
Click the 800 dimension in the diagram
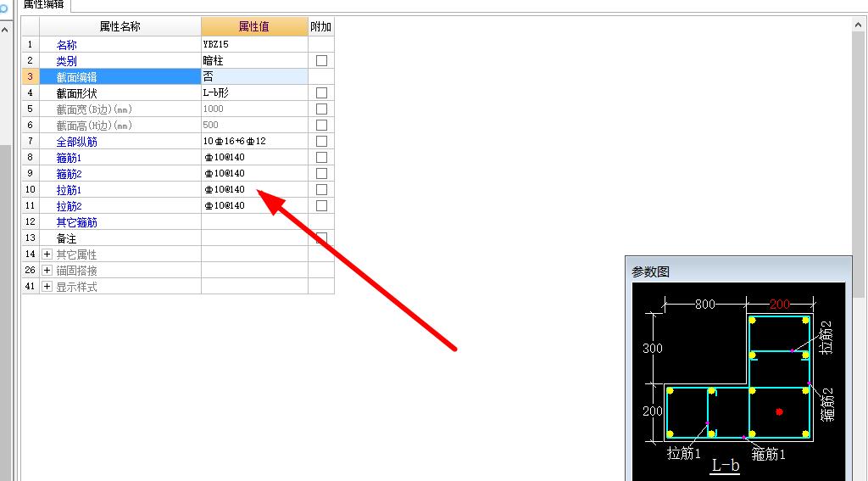click(704, 304)
